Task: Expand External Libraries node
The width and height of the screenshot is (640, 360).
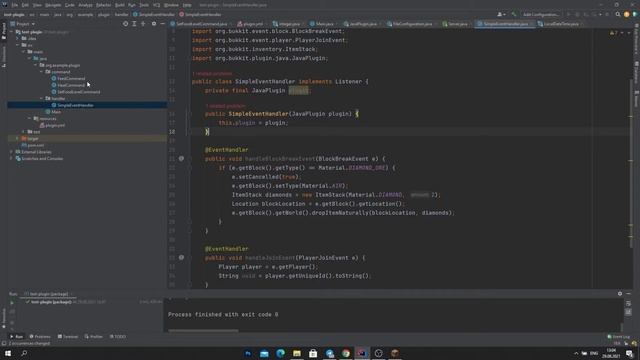Action: (x=11, y=152)
